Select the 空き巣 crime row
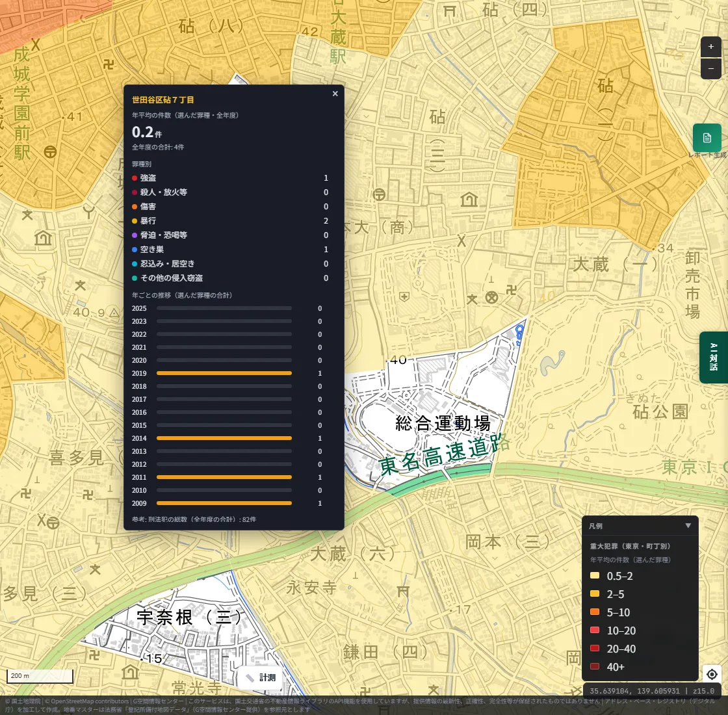Screen dimensions: 728x715 (x=230, y=250)
